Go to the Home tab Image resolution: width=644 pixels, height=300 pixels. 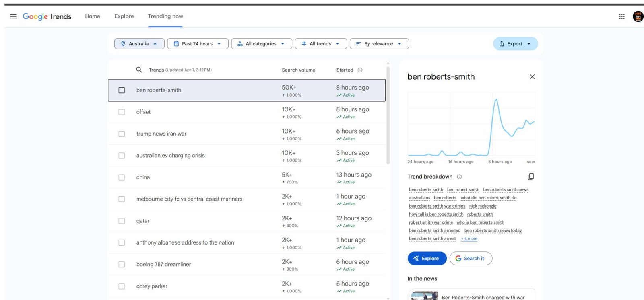click(93, 16)
